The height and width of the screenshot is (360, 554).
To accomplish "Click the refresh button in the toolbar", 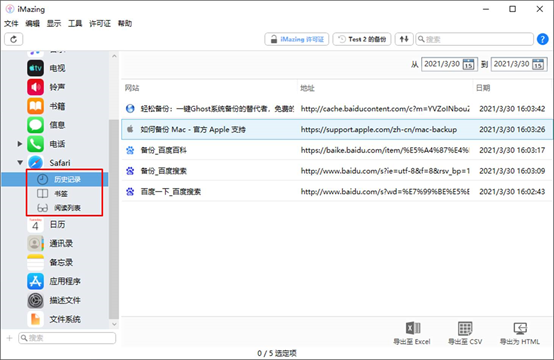I will coord(13,39).
